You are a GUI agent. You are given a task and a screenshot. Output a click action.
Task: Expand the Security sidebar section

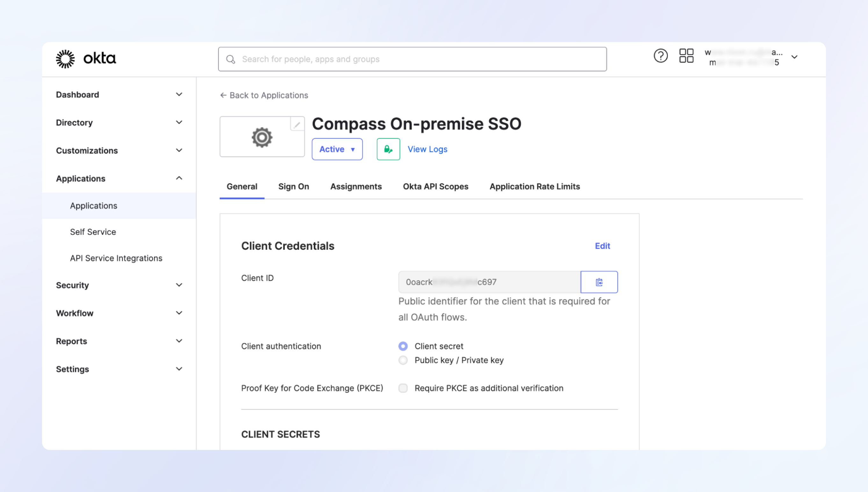(x=179, y=285)
